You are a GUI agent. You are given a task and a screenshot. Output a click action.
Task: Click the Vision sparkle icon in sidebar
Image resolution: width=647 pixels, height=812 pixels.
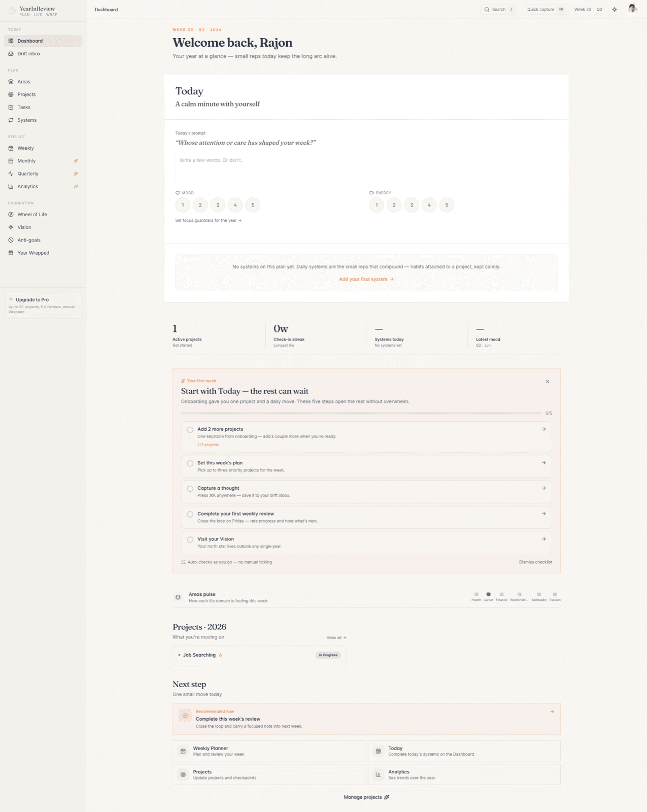click(11, 227)
